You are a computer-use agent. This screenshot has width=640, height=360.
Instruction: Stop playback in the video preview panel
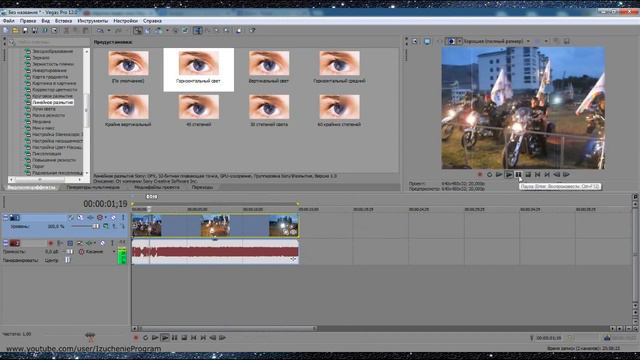[528, 175]
